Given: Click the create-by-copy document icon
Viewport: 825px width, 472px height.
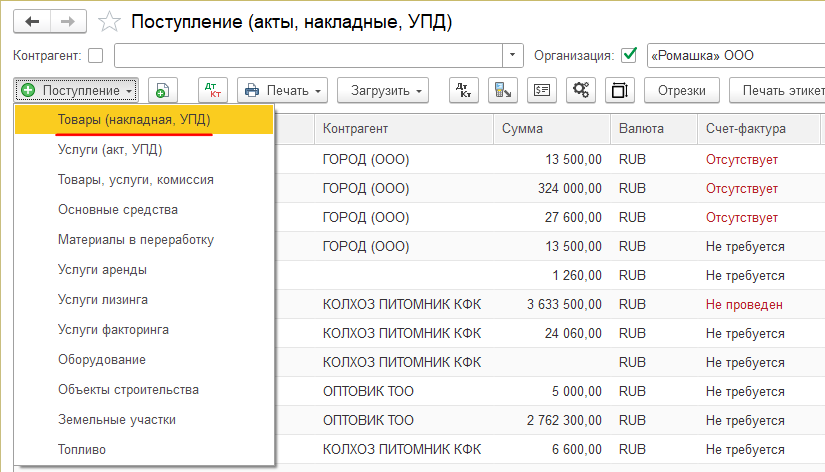Looking at the screenshot, I should pyautogui.click(x=163, y=90).
